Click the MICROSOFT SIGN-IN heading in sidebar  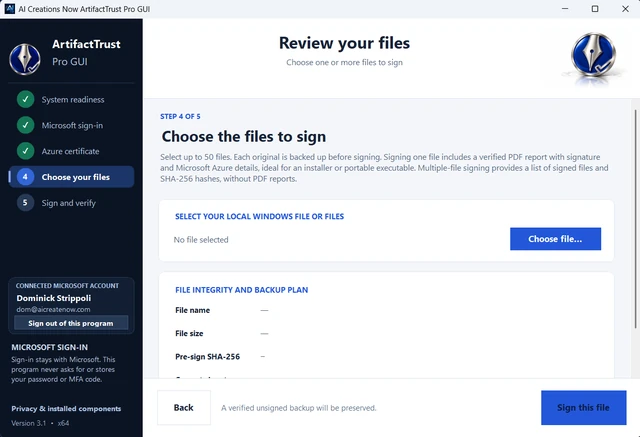[49, 347]
